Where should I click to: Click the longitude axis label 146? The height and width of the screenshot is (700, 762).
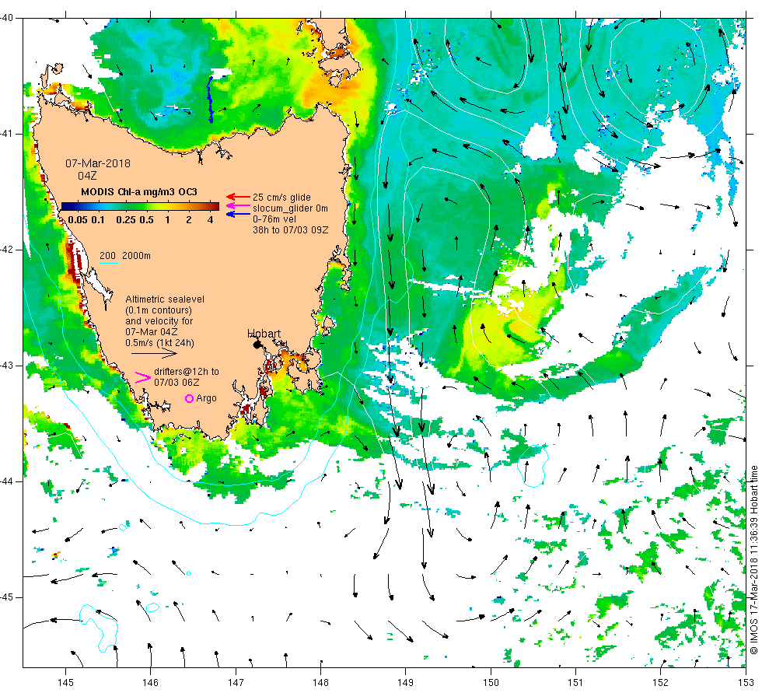pos(151,683)
